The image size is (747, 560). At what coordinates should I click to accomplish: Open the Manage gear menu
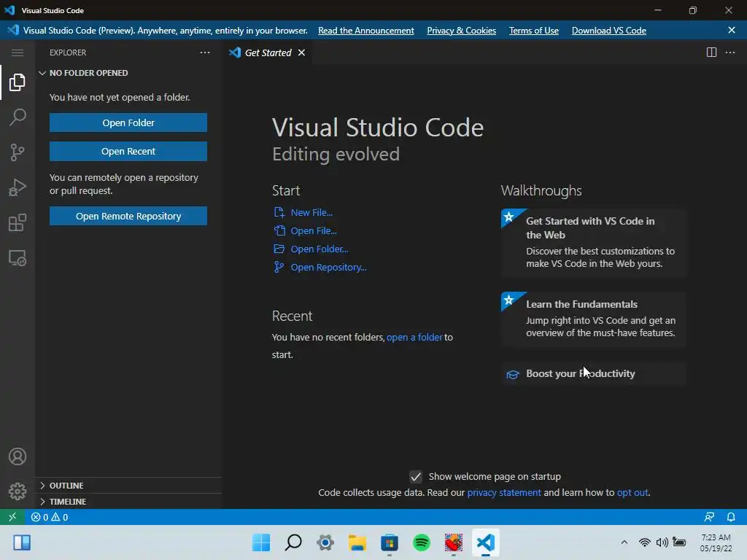click(18, 491)
